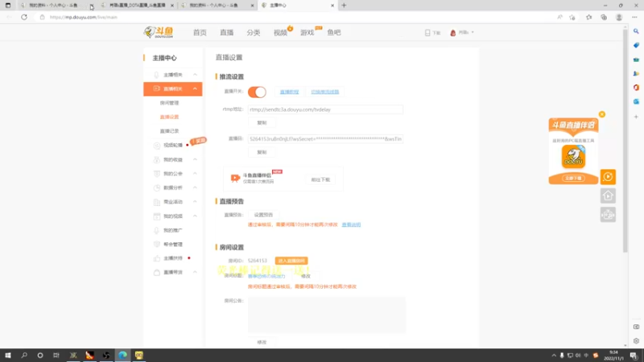Screen dimensions: 644x362
Task: Select 房间管理 in the sidebar
Action: coord(169,103)
